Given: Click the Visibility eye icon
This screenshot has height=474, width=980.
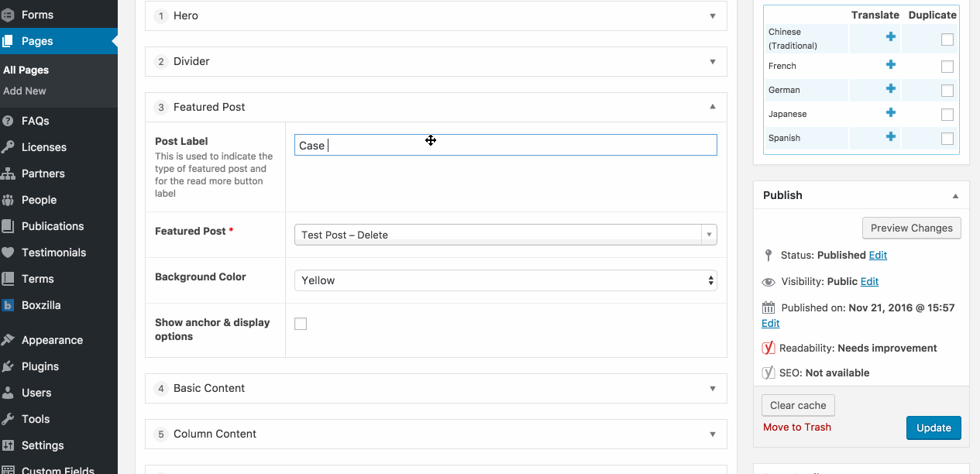Looking at the screenshot, I should pos(769,282).
